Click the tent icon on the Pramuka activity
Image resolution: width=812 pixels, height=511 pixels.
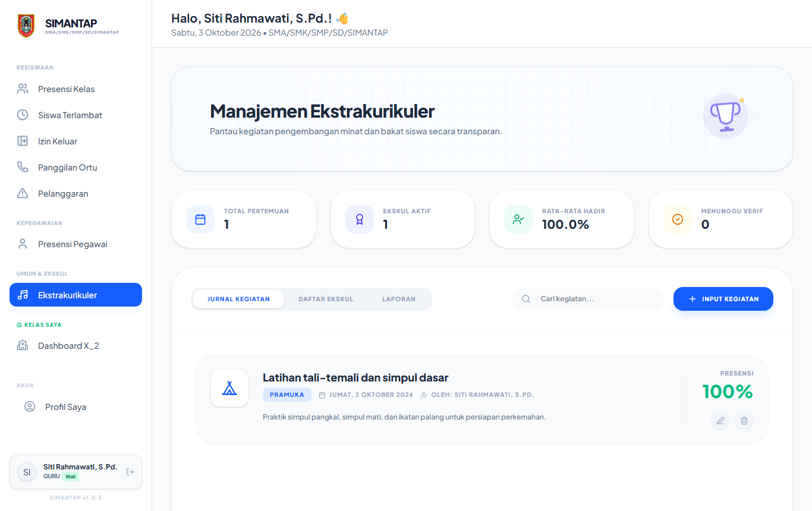[229, 389]
